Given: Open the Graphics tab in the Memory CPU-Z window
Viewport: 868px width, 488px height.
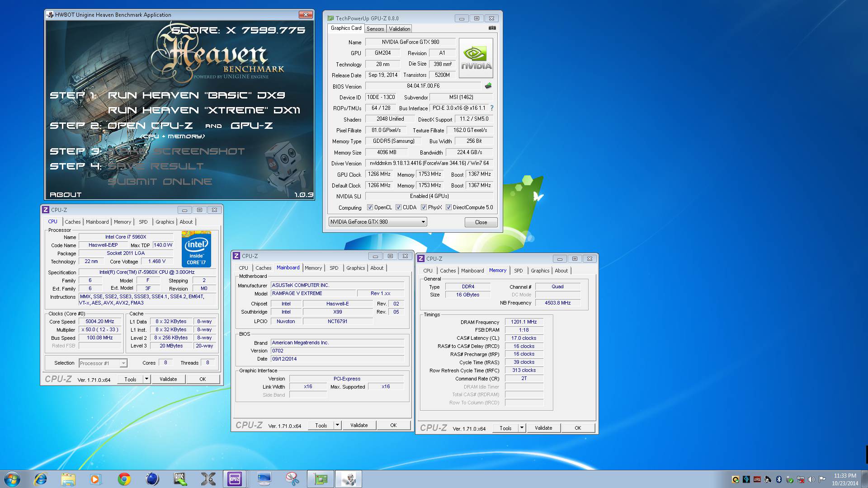Looking at the screenshot, I should point(540,271).
